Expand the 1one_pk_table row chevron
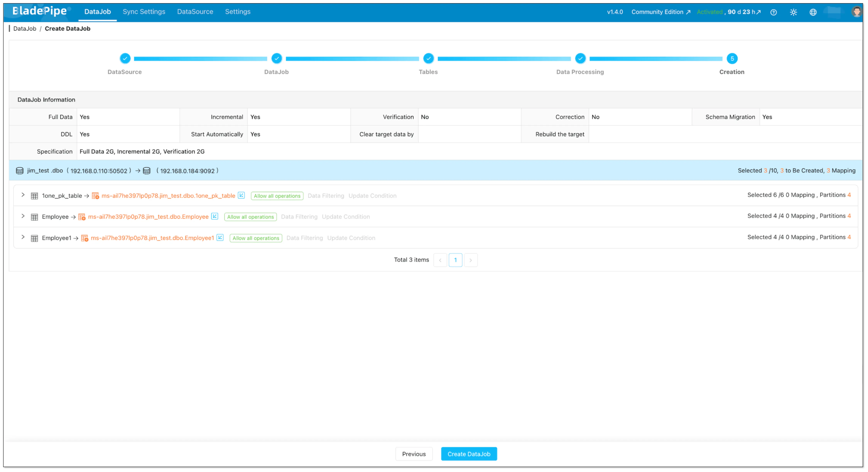The height and width of the screenshot is (472, 868). (x=23, y=195)
